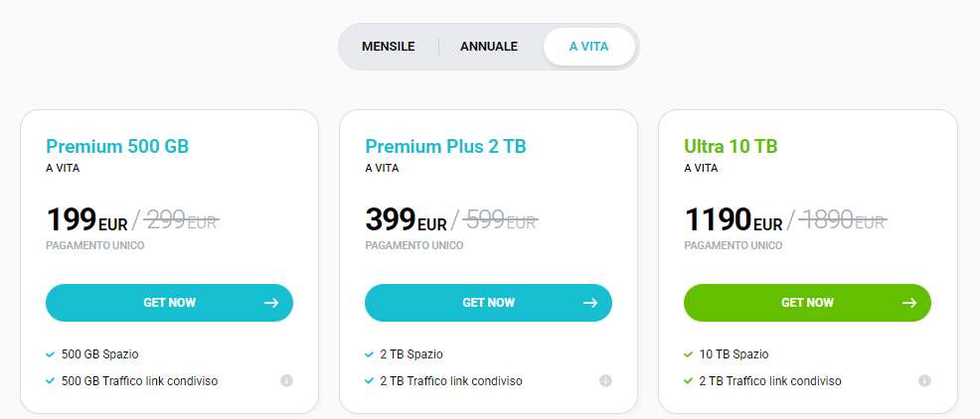Click the crossed-out 1890 EUR price
980x419 pixels.
point(843,219)
